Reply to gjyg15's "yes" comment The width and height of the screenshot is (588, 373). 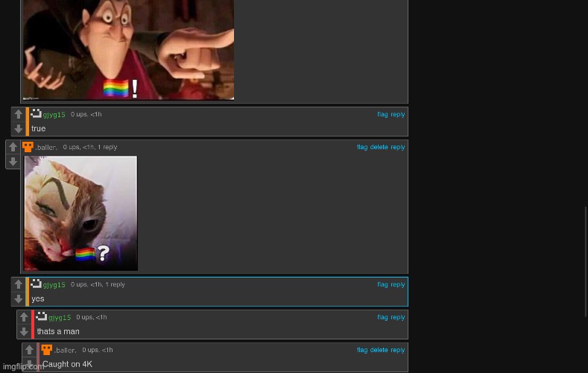point(398,284)
